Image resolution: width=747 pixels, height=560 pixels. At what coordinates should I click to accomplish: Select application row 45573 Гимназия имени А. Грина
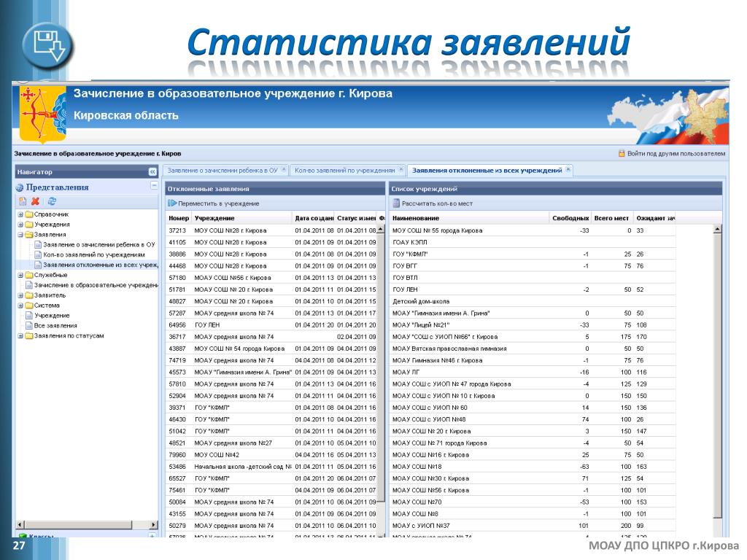(x=271, y=372)
